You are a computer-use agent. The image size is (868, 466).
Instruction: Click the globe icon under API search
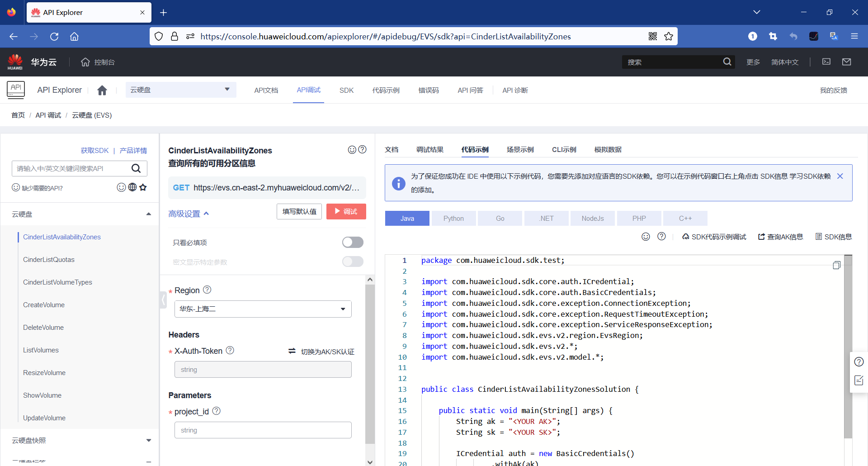[x=132, y=187]
